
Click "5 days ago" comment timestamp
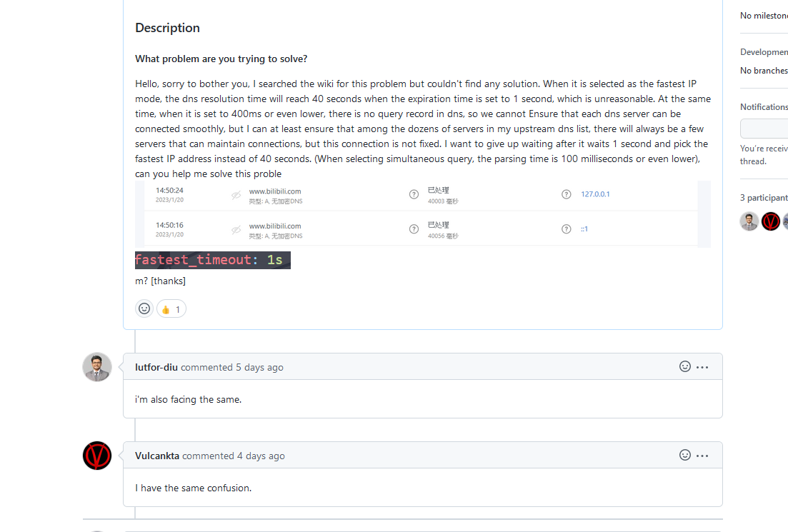tap(259, 367)
